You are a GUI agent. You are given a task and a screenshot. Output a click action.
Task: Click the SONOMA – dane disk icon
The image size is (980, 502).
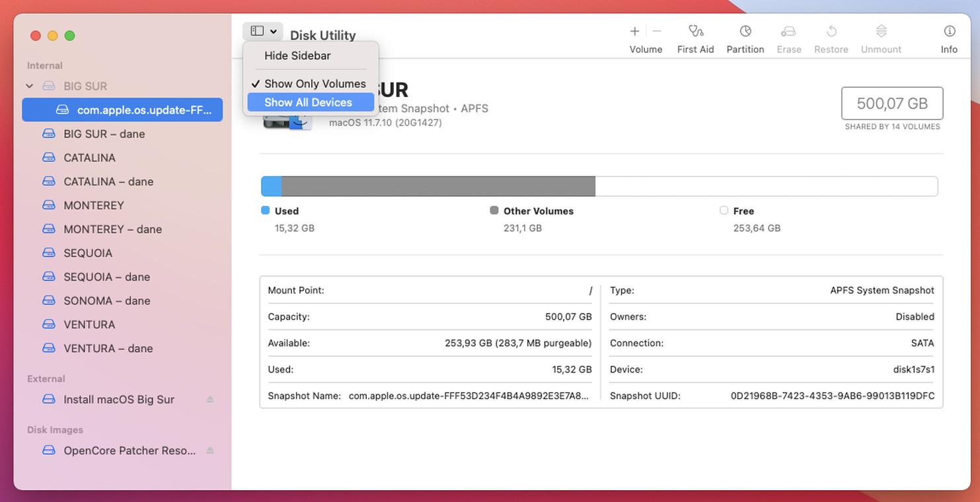(48, 300)
